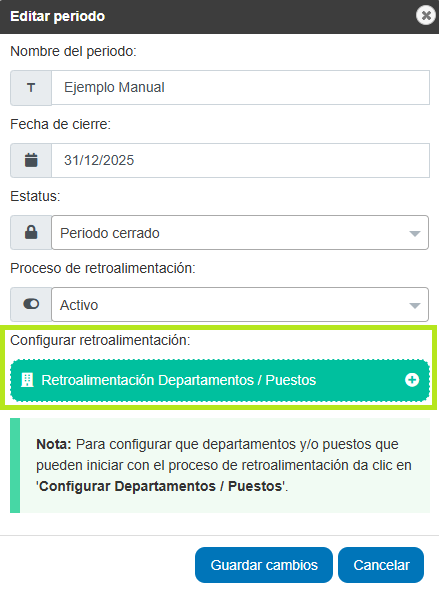Screen dimensions: 439x590
Task: Close the Editar periodo dialog with the X icon
Action: (426, 16)
